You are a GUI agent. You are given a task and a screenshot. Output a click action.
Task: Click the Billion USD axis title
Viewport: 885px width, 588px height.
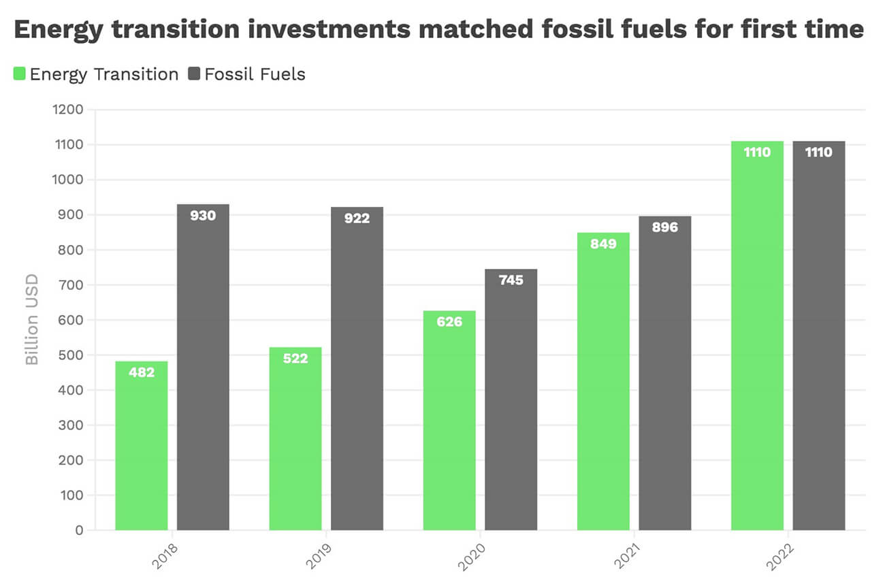tap(32, 319)
